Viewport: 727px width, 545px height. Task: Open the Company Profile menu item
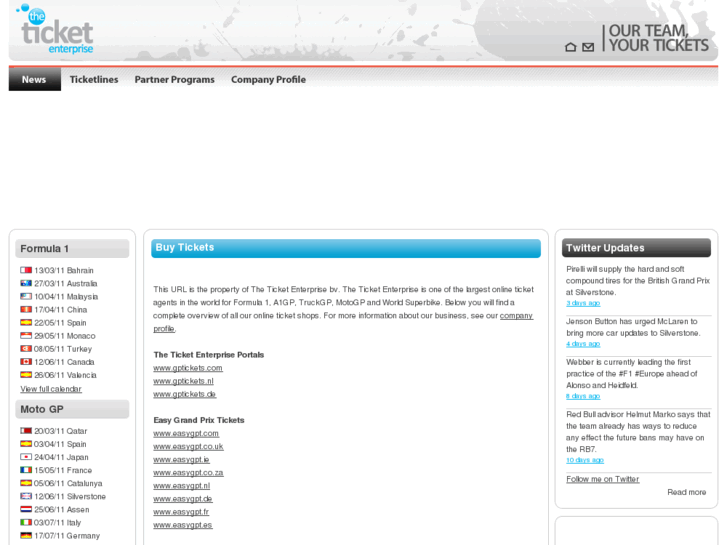coord(268,79)
